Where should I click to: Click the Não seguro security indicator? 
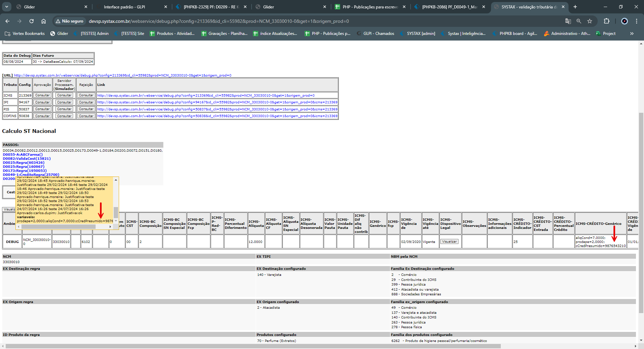[x=69, y=21]
